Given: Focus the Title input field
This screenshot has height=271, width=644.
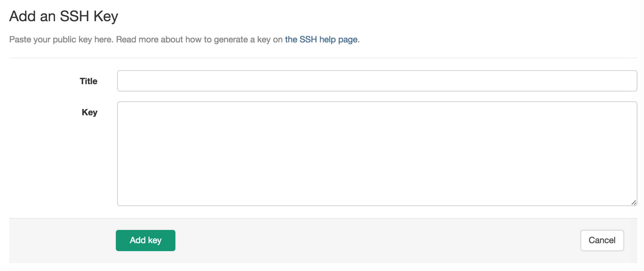Looking at the screenshot, I should tap(377, 81).
